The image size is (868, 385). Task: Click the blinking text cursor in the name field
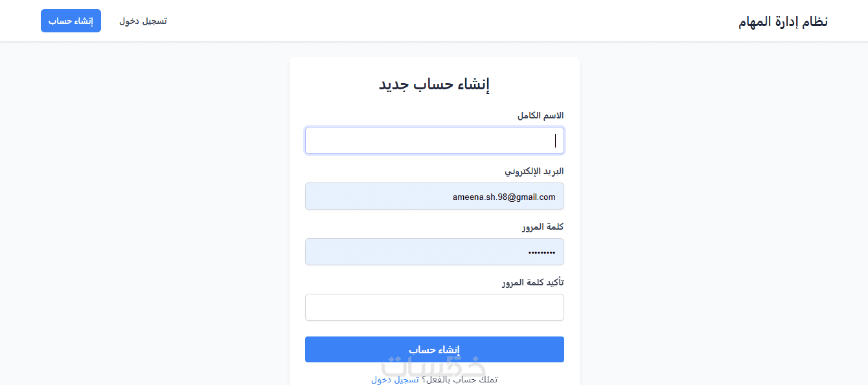pyautogui.click(x=555, y=140)
